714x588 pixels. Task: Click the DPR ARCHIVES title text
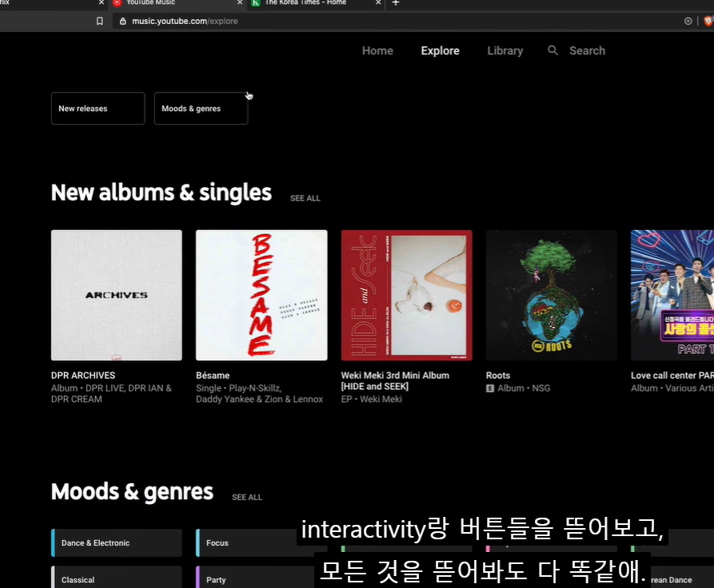83,375
